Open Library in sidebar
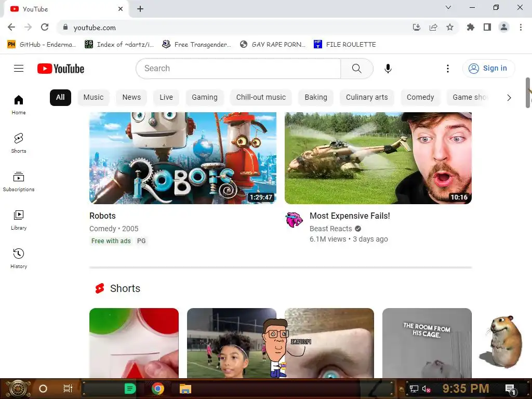 [x=19, y=220]
